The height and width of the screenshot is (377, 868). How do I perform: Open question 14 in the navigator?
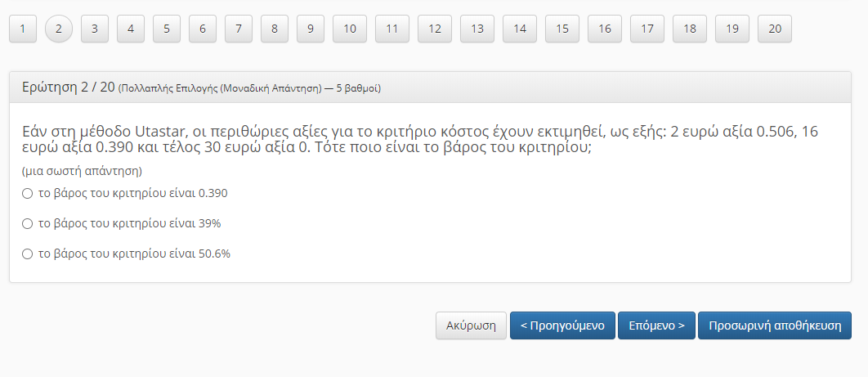520,29
